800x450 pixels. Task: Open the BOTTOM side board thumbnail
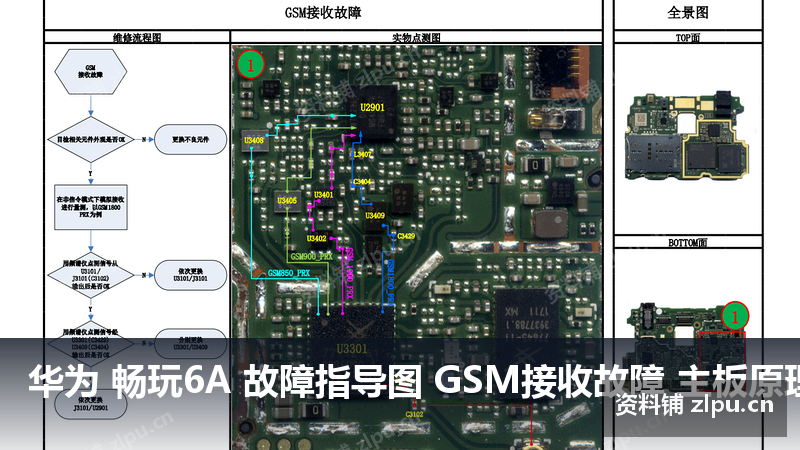click(688, 347)
